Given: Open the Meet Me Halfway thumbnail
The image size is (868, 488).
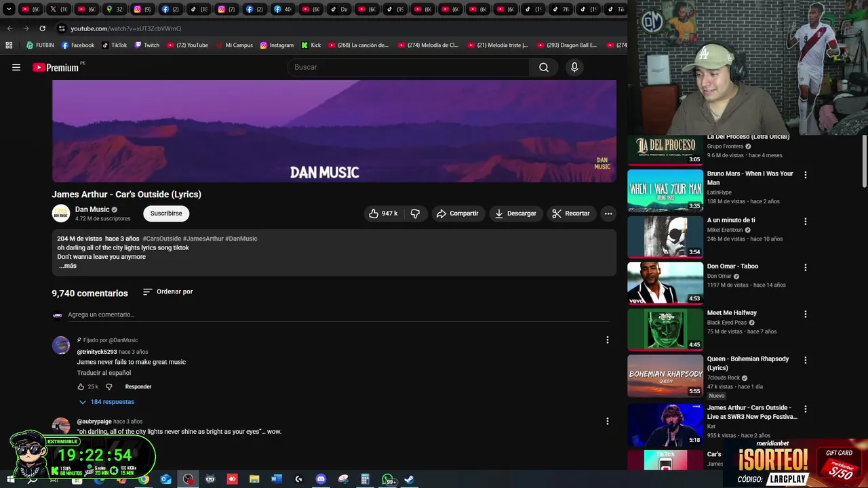Looking at the screenshot, I should click(665, 329).
